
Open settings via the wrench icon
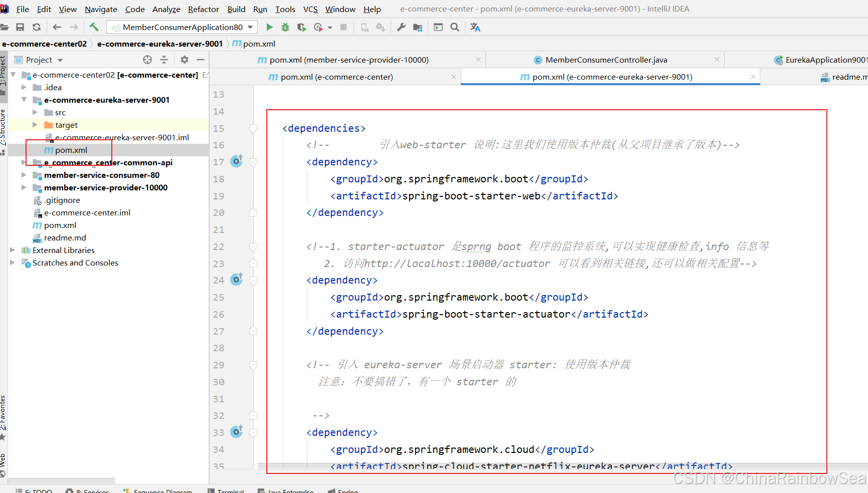point(401,27)
